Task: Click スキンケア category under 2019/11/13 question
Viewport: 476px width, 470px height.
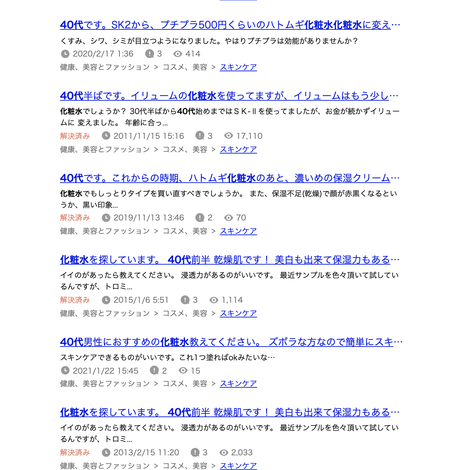Action: coord(238,231)
